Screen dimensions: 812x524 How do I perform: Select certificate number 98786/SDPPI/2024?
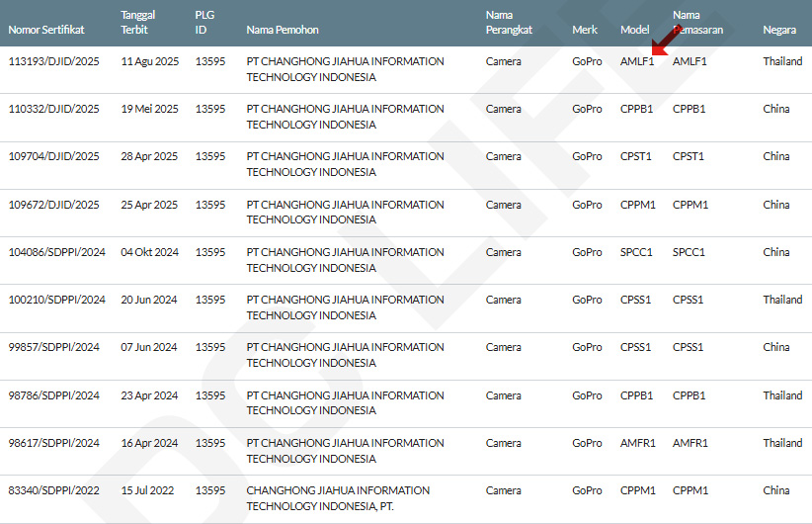click(54, 395)
